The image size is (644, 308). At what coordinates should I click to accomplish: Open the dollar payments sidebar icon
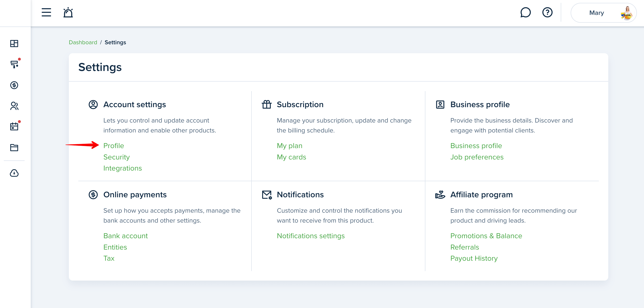[x=14, y=85]
